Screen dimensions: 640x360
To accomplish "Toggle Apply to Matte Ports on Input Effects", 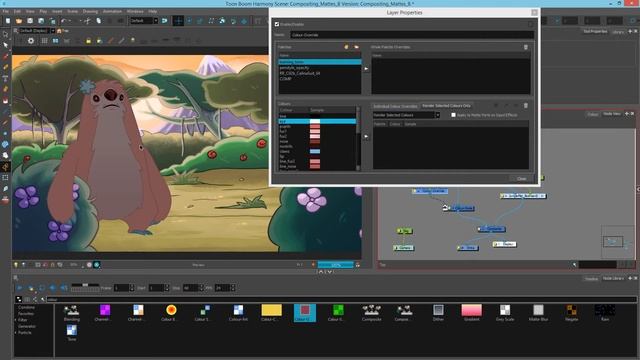I will (x=453, y=115).
